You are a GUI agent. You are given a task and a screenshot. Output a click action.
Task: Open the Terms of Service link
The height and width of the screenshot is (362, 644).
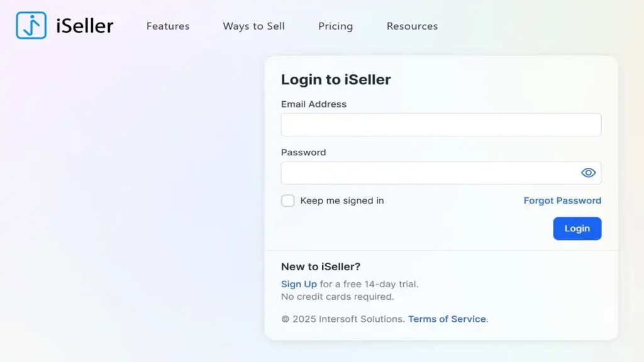447,319
